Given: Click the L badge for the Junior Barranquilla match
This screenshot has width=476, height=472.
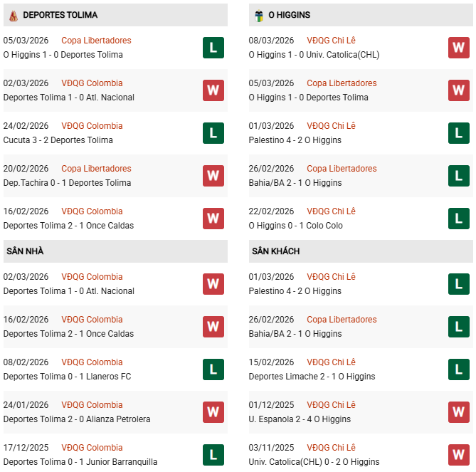Looking at the screenshot, I should (213, 455).
